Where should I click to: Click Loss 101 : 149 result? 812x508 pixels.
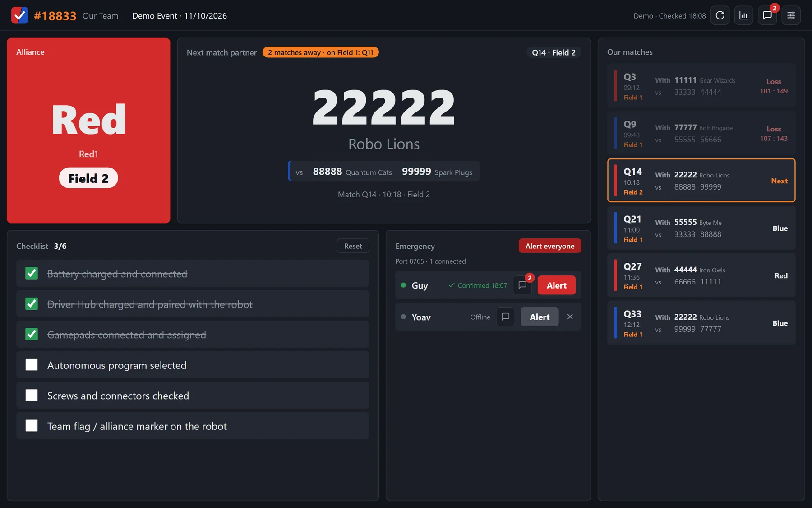coord(774,86)
